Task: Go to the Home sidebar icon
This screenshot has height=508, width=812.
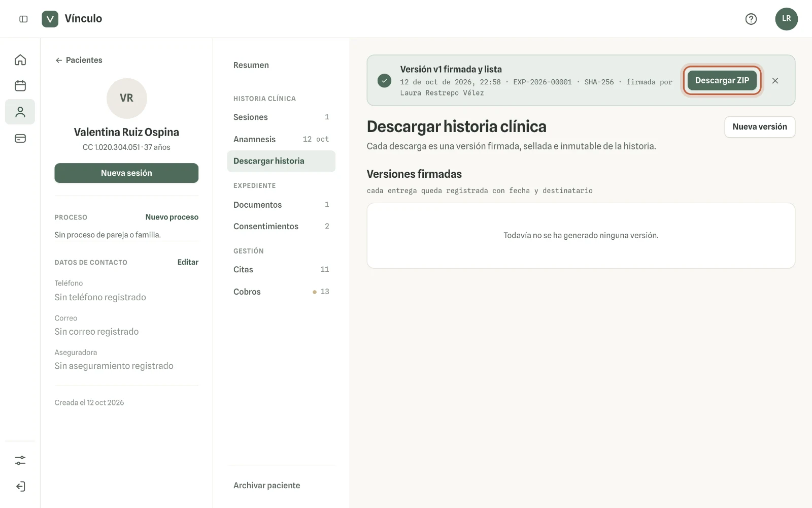Action: coord(20,60)
